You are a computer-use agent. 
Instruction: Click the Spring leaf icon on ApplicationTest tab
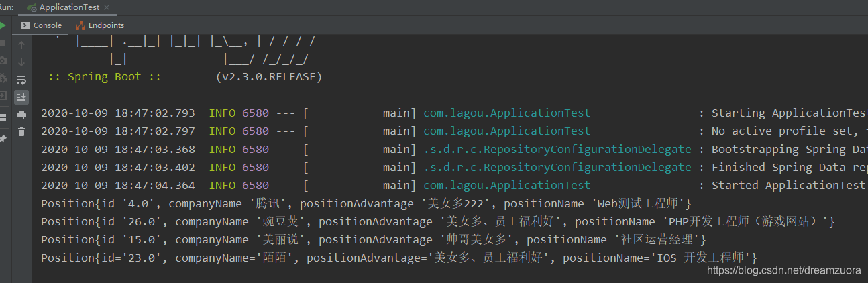click(x=31, y=7)
